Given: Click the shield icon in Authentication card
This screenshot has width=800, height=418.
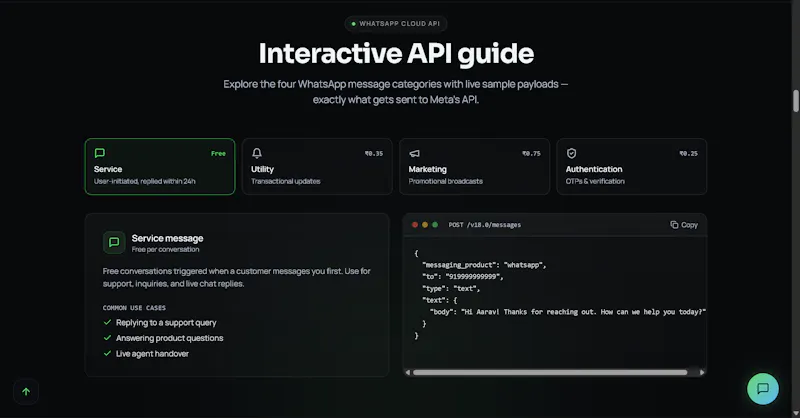Looking at the screenshot, I should click(571, 153).
